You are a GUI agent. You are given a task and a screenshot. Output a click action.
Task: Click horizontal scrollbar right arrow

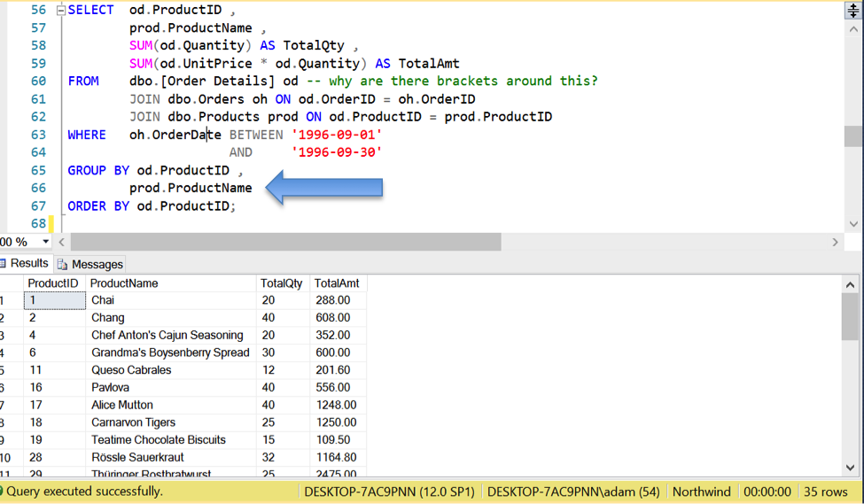click(x=836, y=242)
